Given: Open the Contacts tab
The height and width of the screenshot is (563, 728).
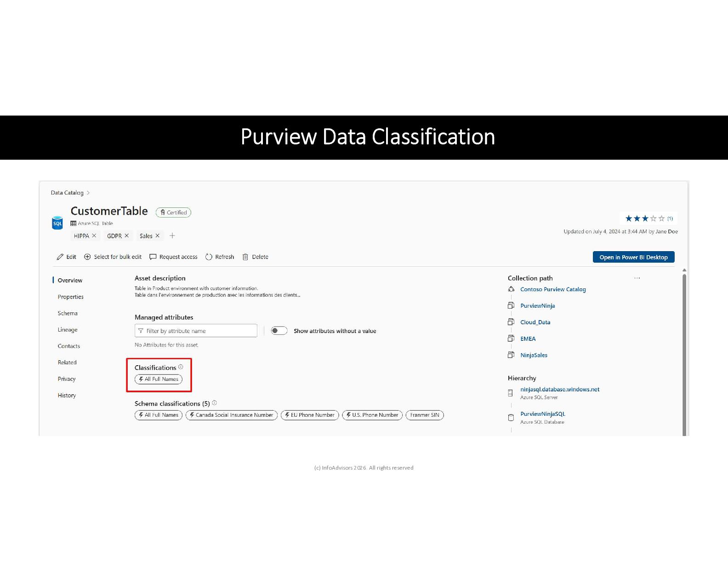Looking at the screenshot, I should click(x=69, y=346).
